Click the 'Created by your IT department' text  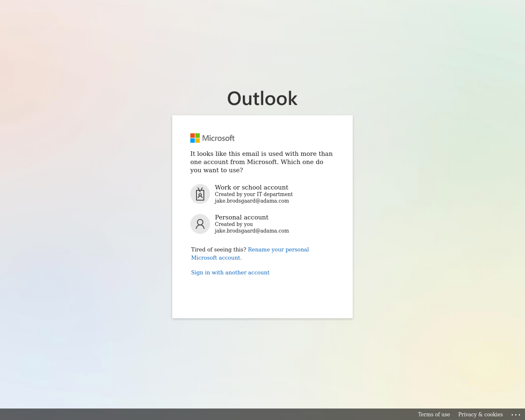[x=254, y=194]
